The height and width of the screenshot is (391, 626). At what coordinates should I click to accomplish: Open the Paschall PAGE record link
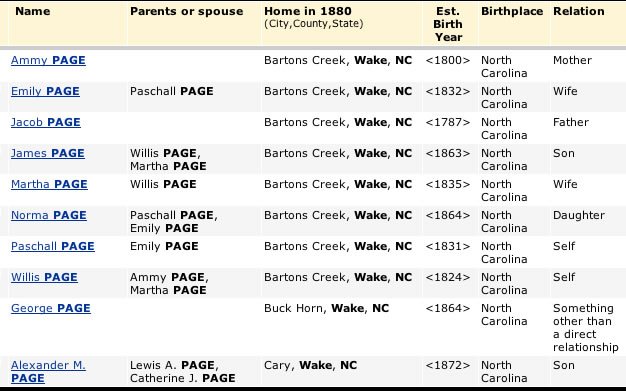click(x=53, y=246)
